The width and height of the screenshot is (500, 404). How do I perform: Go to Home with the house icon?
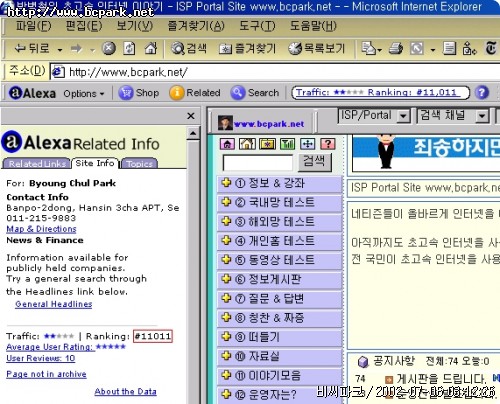click(151, 48)
